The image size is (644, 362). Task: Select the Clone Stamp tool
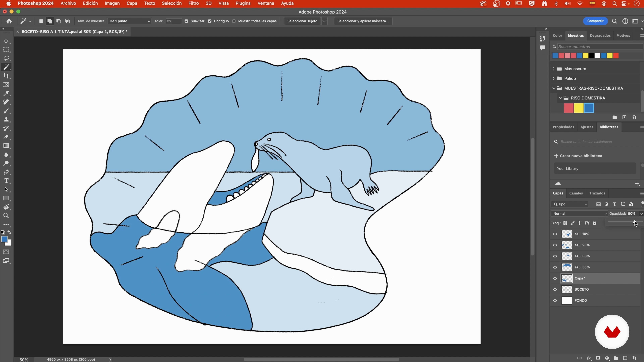tap(6, 120)
